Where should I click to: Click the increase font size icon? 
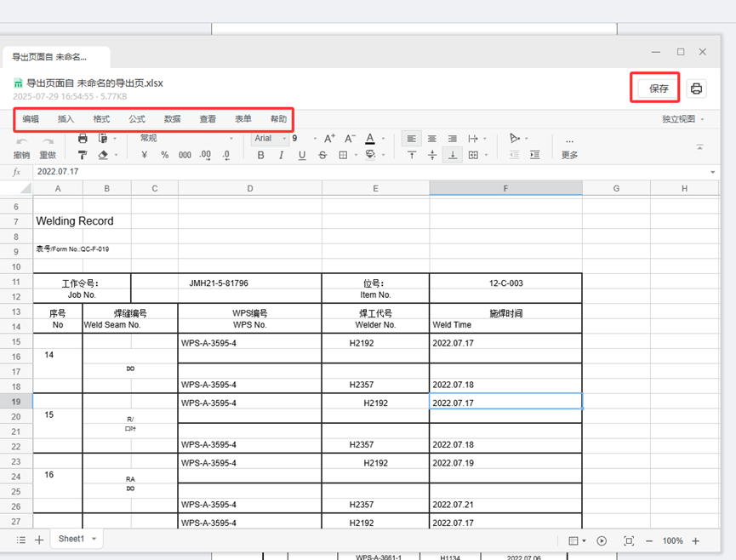pos(329,138)
